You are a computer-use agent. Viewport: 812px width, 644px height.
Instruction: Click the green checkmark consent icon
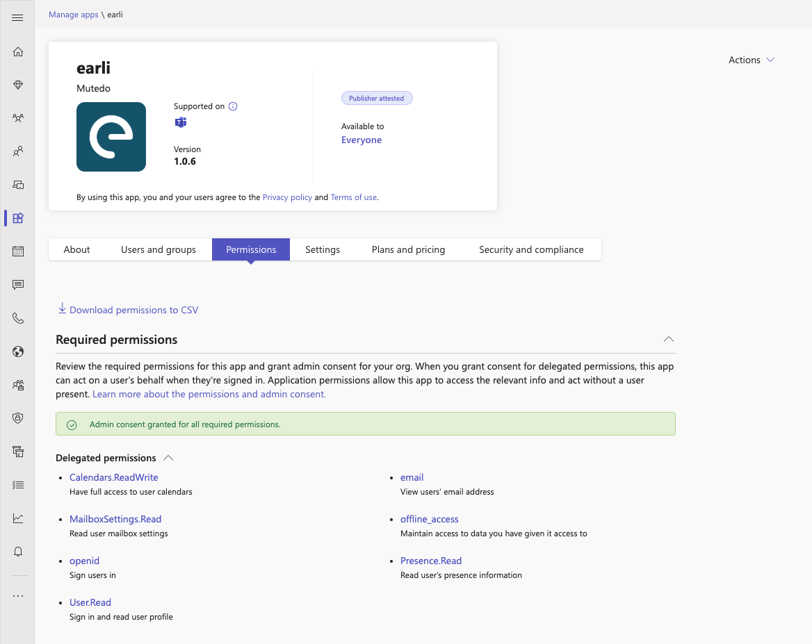[x=72, y=424]
